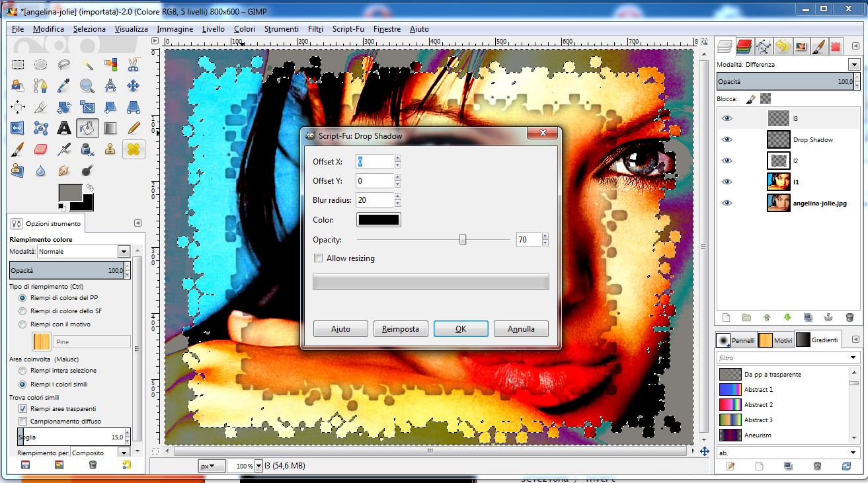Viewport: 868px width, 483px height.
Task: Click anchor layer icon in Layers panel
Action: click(x=828, y=317)
